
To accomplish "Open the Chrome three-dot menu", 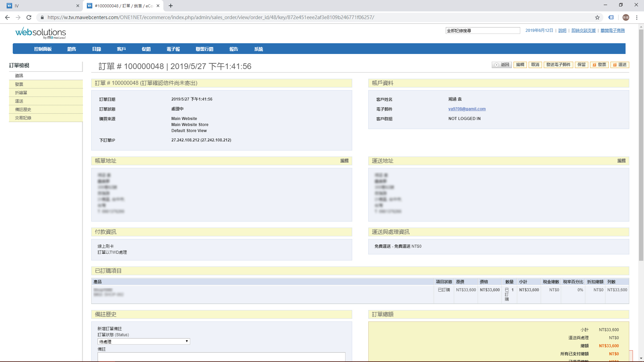I will (637, 17).
